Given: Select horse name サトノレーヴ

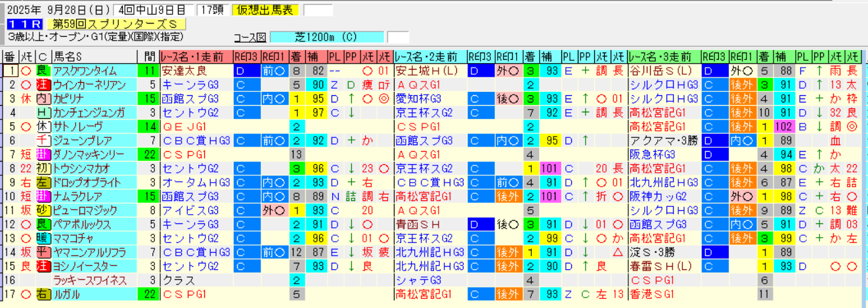Looking at the screenshot, I should pos(77,127).
